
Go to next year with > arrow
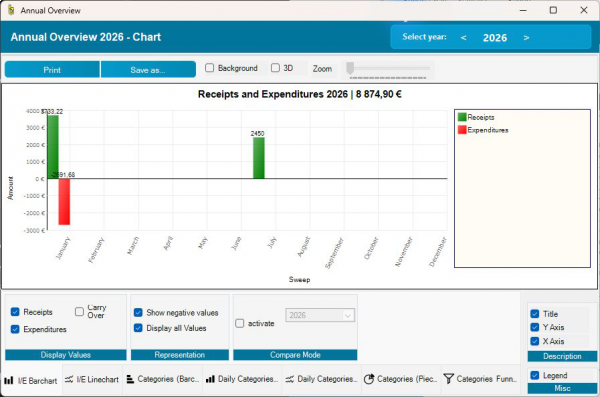tap(526, 38)
